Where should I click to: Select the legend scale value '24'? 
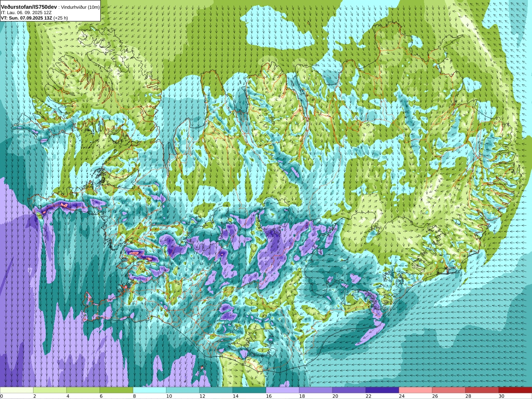[401, 396]
